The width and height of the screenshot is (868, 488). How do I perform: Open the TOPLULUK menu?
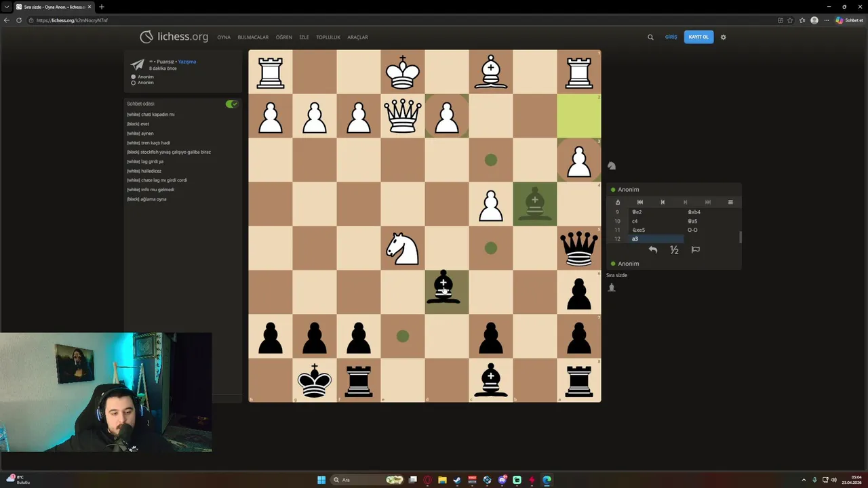click(328, 37)
